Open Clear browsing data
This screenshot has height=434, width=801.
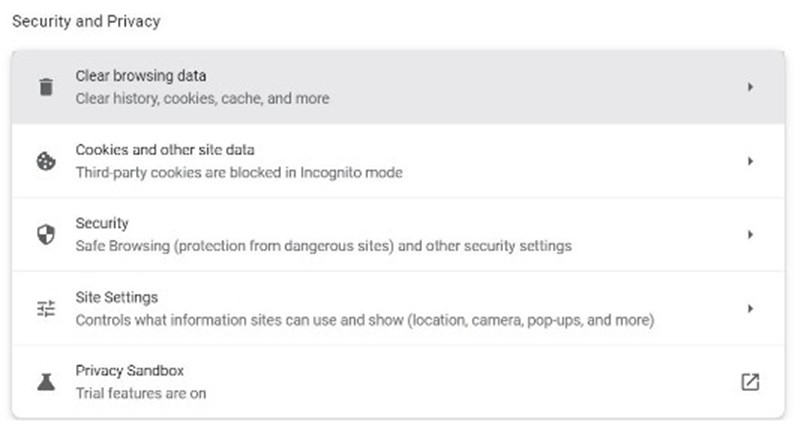(398, 87)
